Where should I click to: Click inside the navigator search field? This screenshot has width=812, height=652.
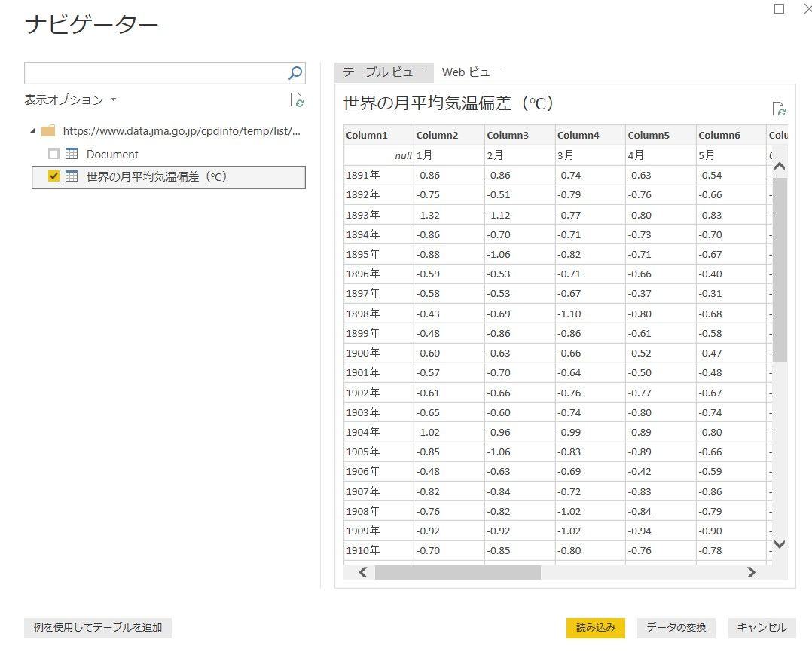pyautogui.click(x=155, y=72)
